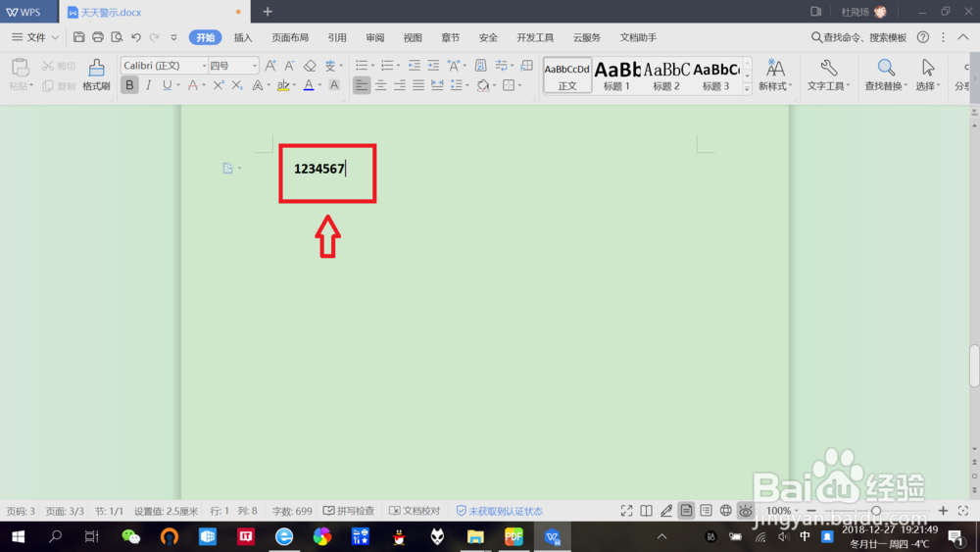Viewport: 980px width, 552px height.
Task: Expand bullet list options dropdown
Action: [x=372, y=66]
